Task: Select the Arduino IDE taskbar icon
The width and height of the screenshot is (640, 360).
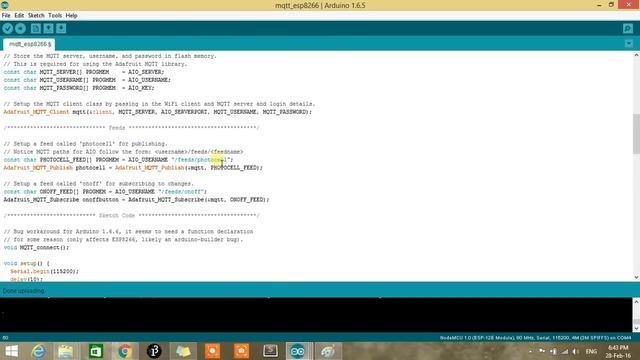Action: 298,351
